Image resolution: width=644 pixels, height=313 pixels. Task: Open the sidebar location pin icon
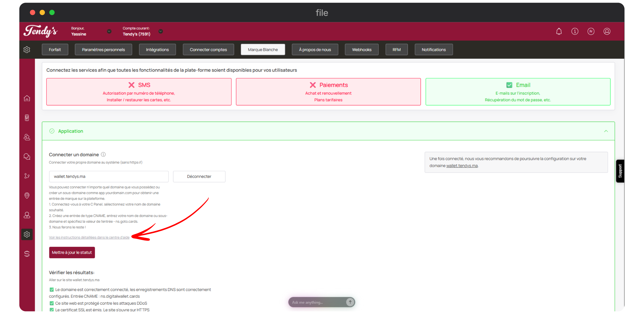point(27,195)
